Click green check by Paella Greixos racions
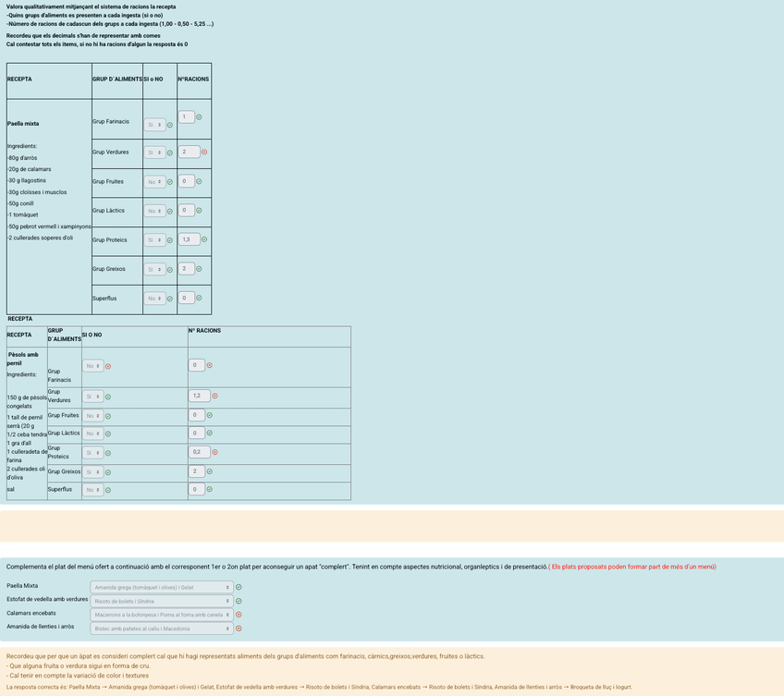This screenshot has width=784, height=696. (x=199, y=269)
